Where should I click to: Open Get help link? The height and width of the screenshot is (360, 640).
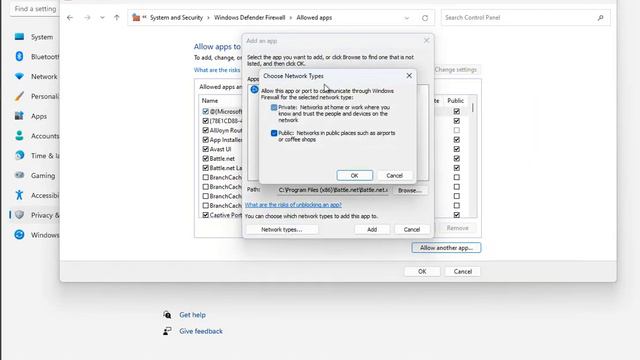(192, 315)
